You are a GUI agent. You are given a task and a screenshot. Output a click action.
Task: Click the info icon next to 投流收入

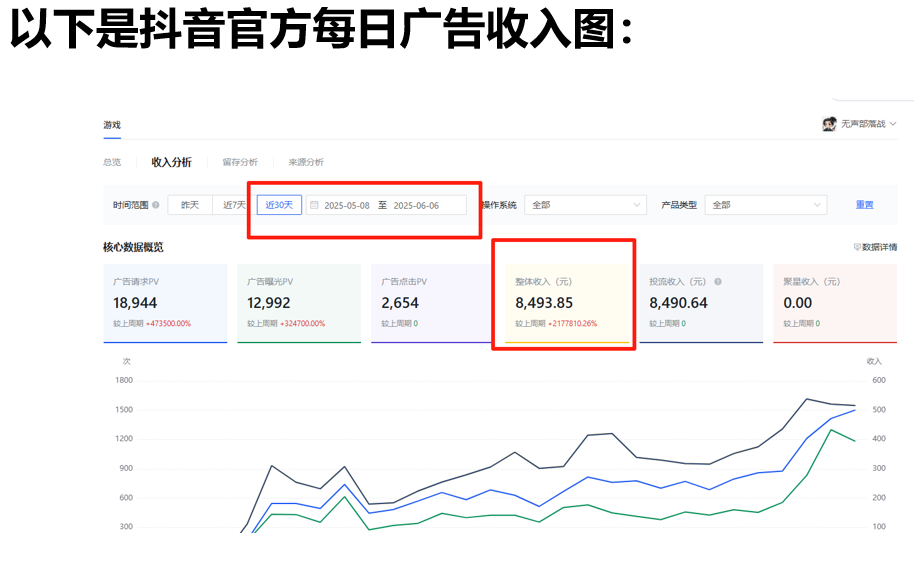pyautogui.click(x=718, y=282)
